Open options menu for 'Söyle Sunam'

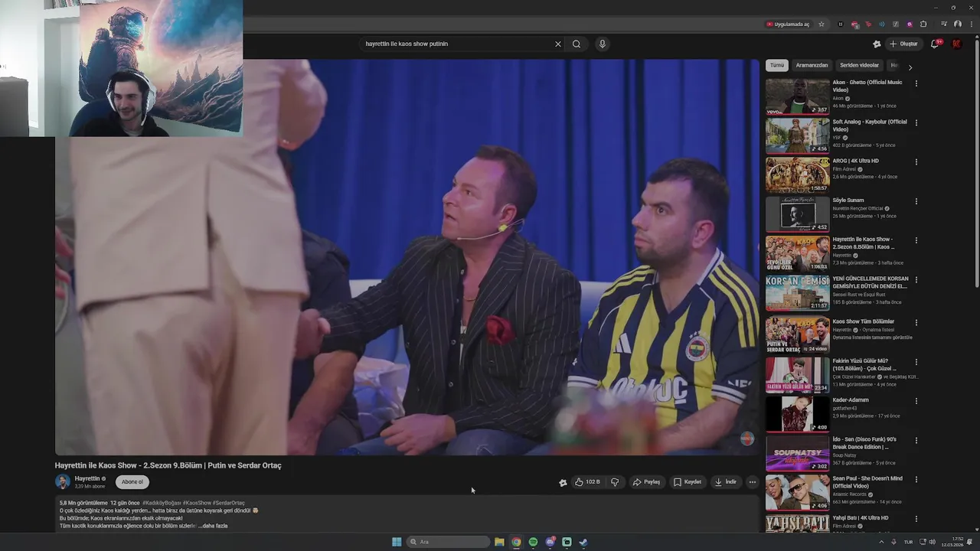click(916, 201)
